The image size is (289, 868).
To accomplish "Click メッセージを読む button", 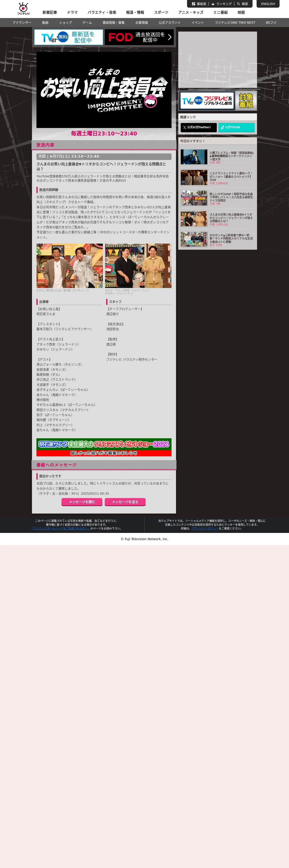I will [x=82, y=502].
